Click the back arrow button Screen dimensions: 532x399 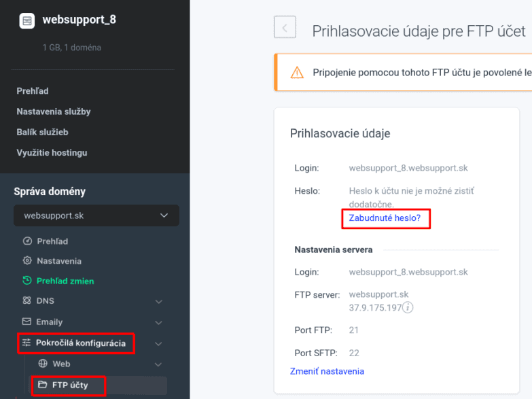(x=285, y=27)
